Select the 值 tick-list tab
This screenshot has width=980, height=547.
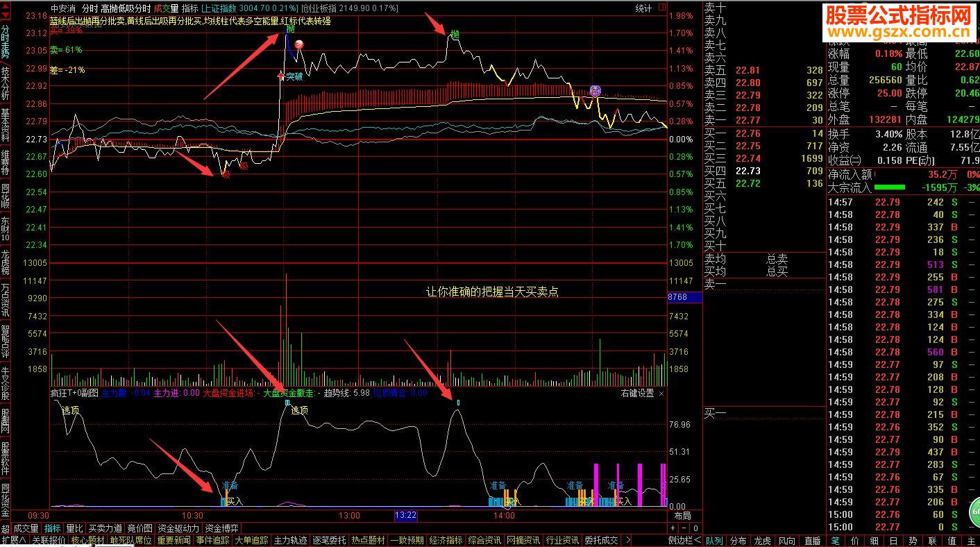pyautogui.click(x=952, y=541)
